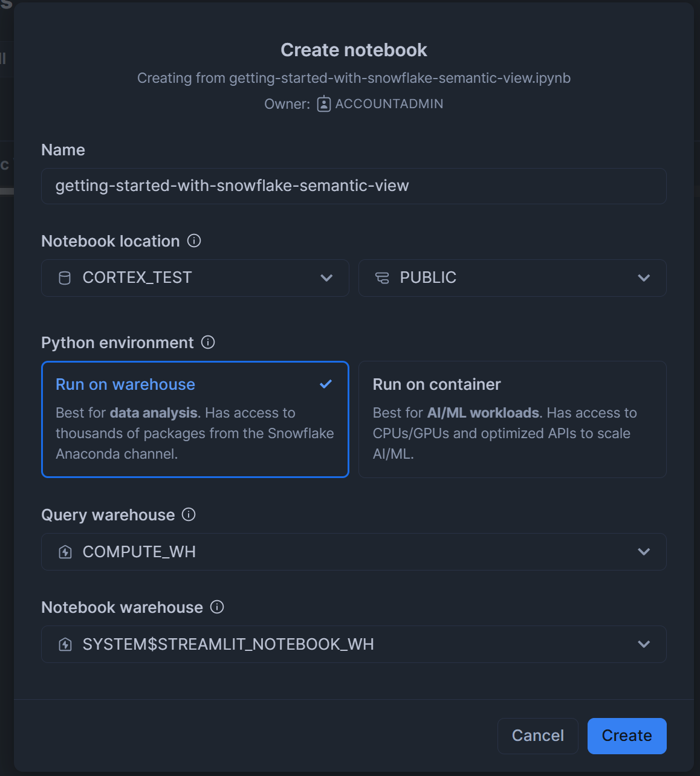Click the ACCOUNTADMIN owner role icon

[324, 104]
